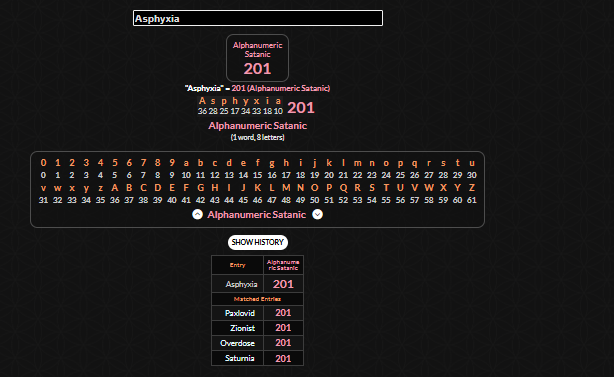Click the letter 'x' in the Asphyxia breakdown
The height and width of the screenshot is (377, 614).
coord(256,101)
